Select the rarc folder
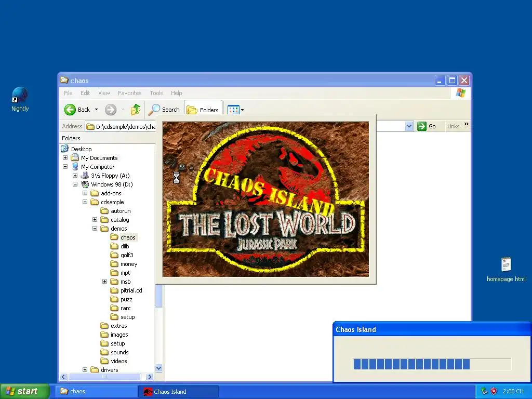The height and width of the screenshot is (399, 532). coord(126,308)
